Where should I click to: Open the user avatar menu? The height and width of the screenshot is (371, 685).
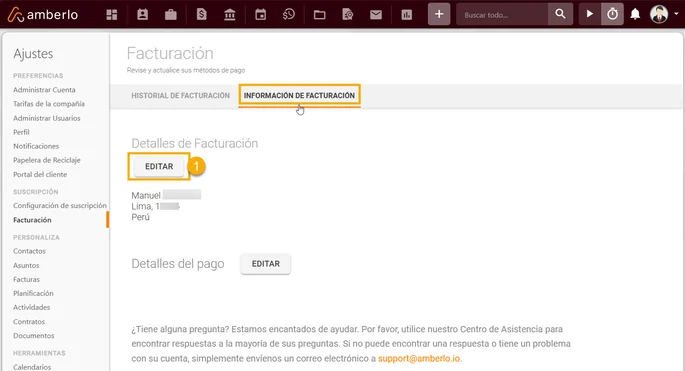point(659,14)
